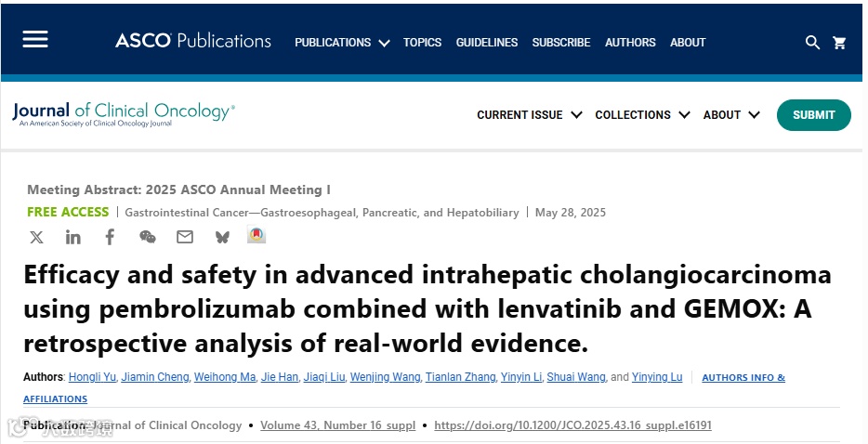Open the article DOI link
Image resolution: width=868 pixels, height=444 pixels.
pos(573,425)
